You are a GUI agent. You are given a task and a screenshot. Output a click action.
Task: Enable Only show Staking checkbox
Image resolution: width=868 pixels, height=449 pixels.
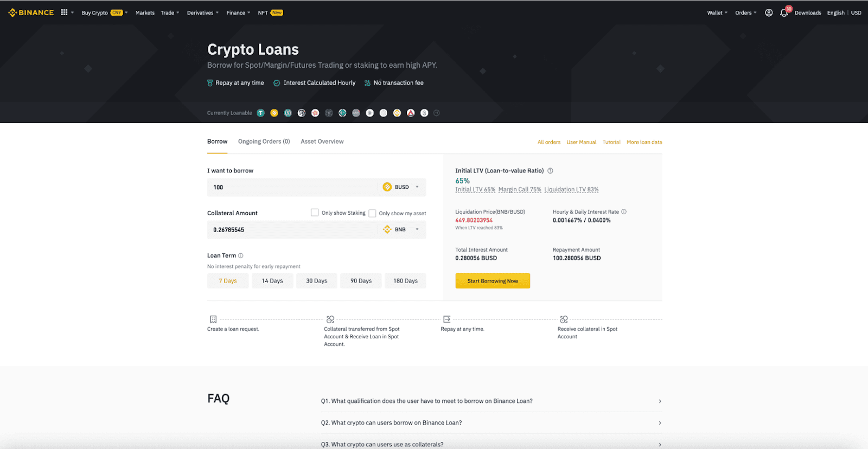point(315,213)
